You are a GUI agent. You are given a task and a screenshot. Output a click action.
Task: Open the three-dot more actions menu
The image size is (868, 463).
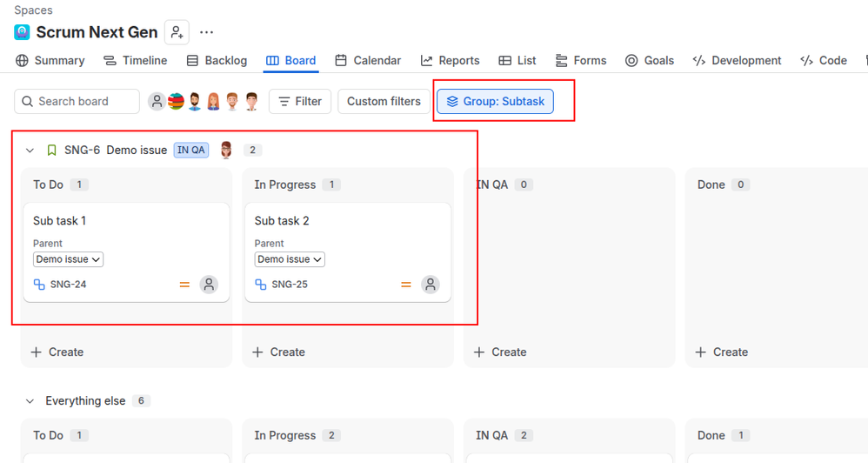pyautogui.click(x=206, y=32)
